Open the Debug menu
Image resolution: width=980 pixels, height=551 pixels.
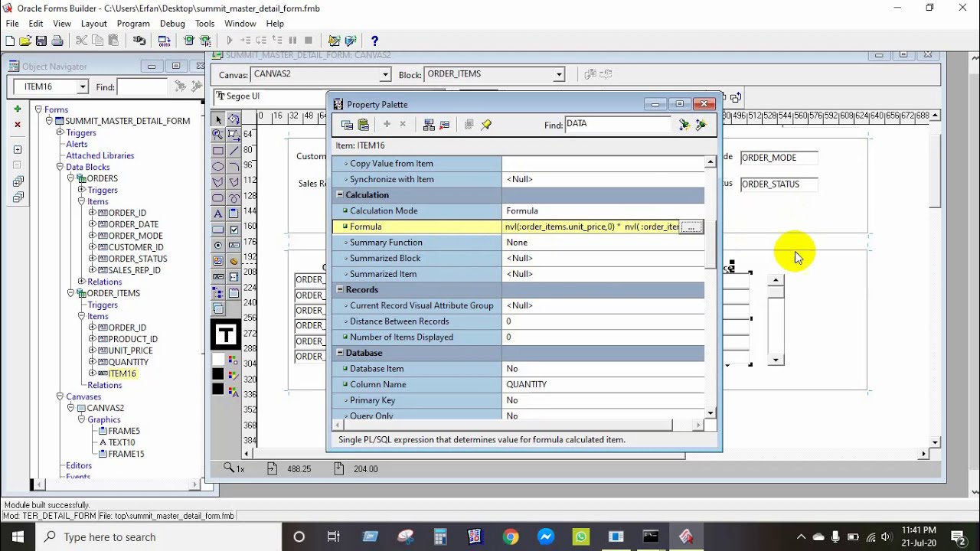coord(172,24)
